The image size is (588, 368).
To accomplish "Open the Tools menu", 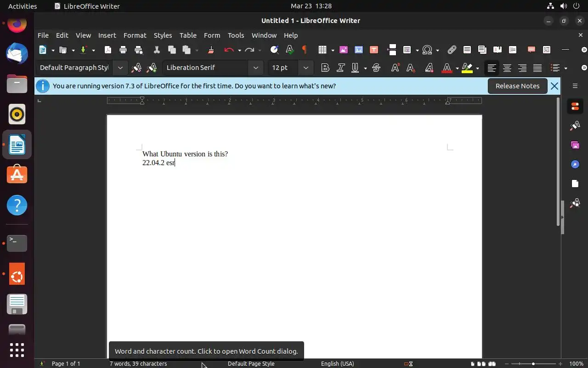I will point(236,35).
